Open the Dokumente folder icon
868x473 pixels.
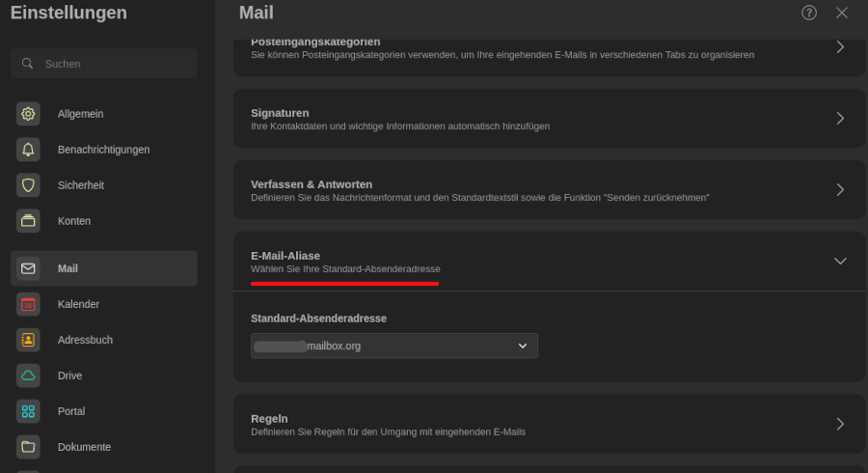28,447
